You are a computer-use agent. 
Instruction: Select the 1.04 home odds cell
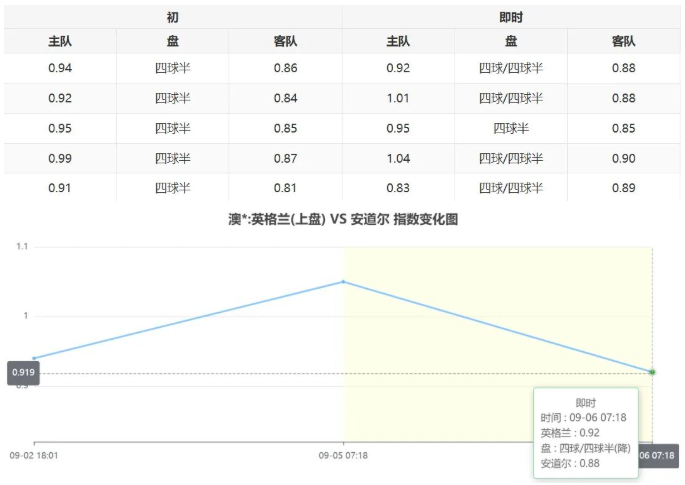pos(397,158)
